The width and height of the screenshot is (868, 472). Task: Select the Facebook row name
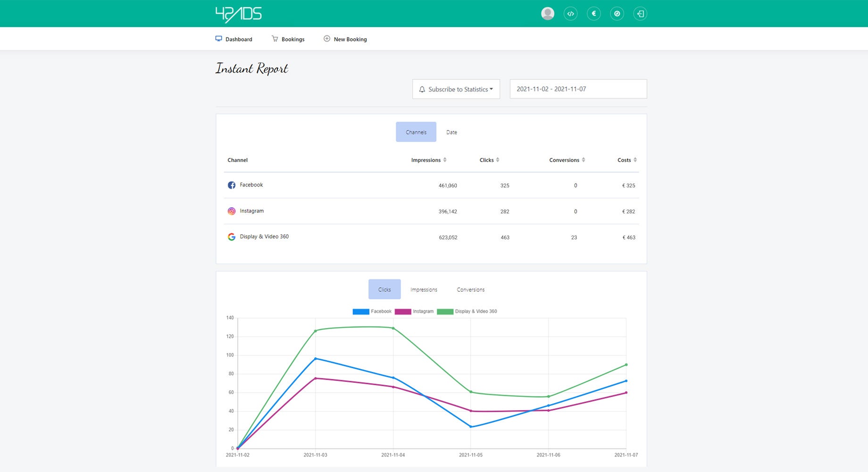coord(251,185)
